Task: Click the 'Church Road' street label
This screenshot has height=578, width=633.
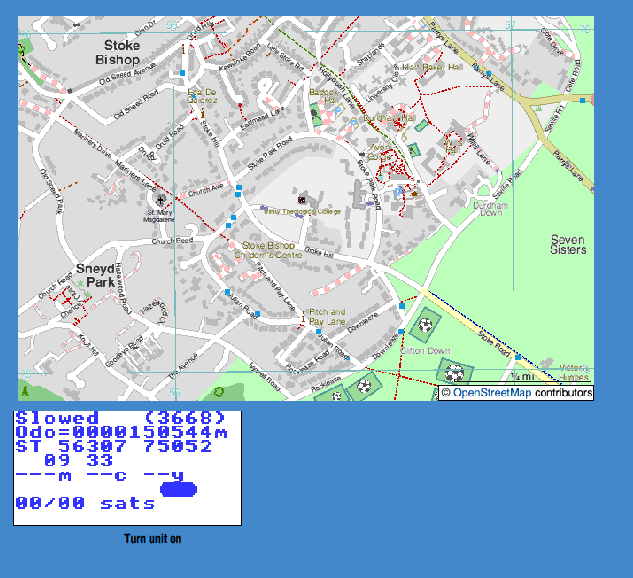Action: tap(172, 241)
